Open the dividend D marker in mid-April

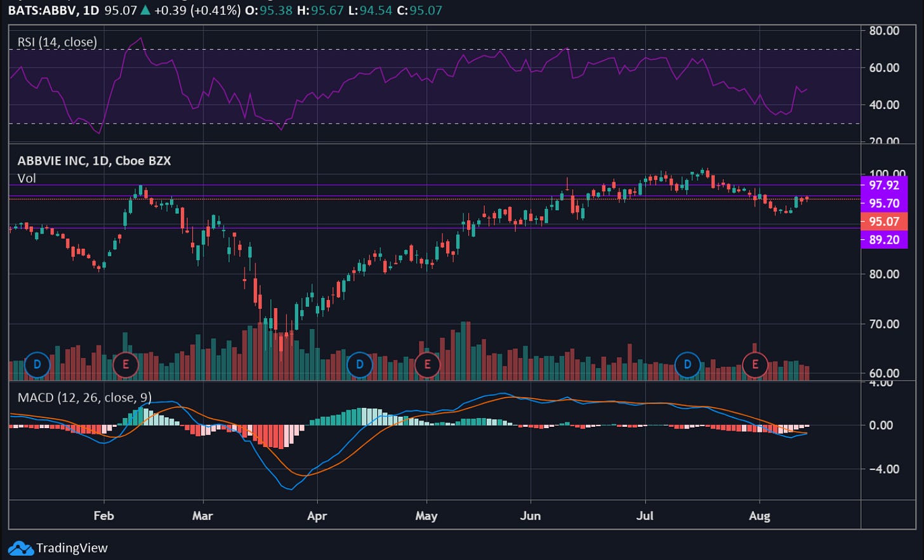360,365
